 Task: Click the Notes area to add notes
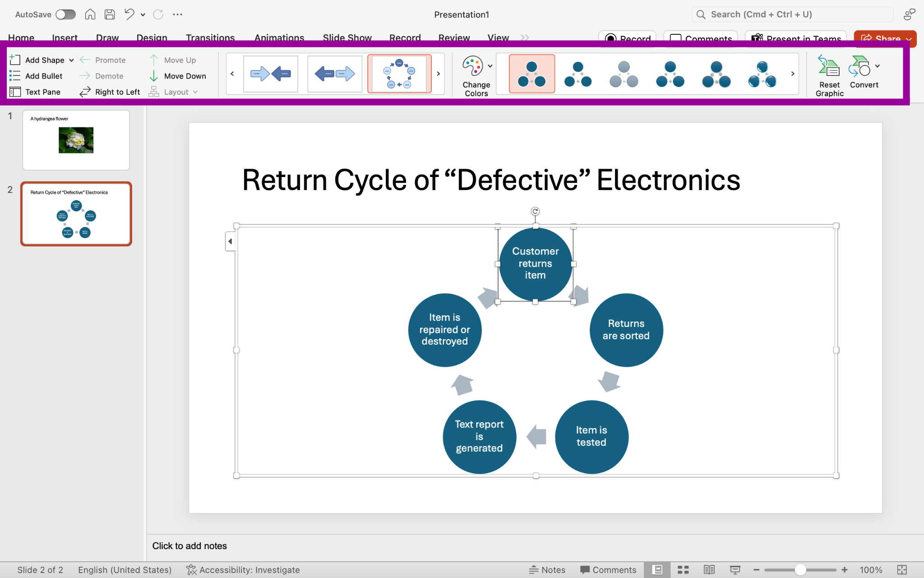pos(535,546)
